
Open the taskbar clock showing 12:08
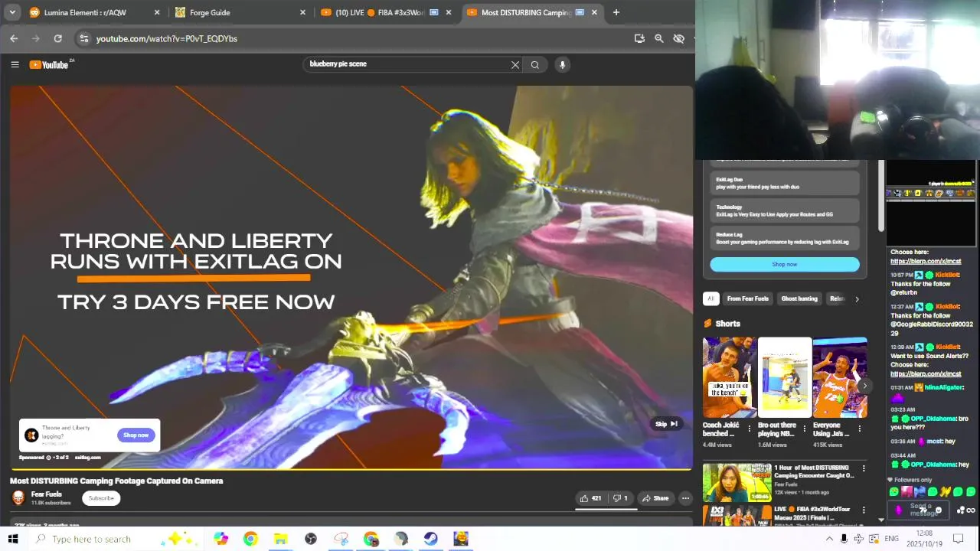925,538
